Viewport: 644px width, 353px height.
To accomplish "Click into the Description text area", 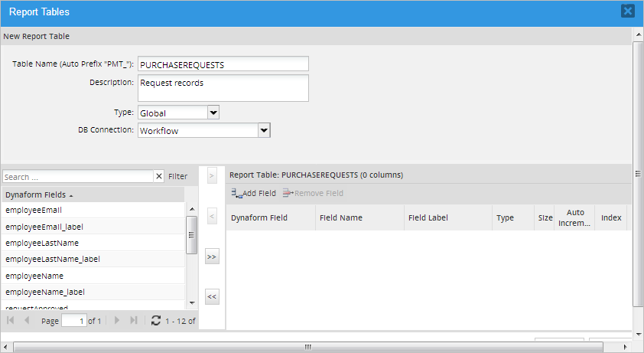I will tap(223, 88).
